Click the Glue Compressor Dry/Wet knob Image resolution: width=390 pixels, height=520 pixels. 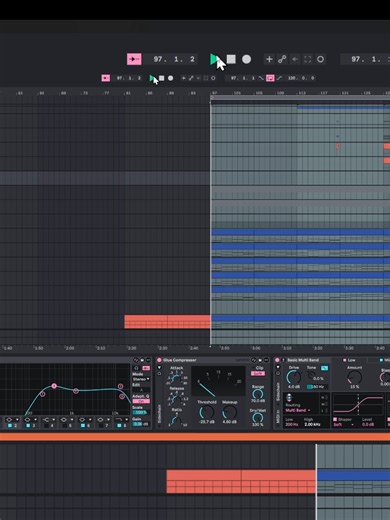(258, 417)
